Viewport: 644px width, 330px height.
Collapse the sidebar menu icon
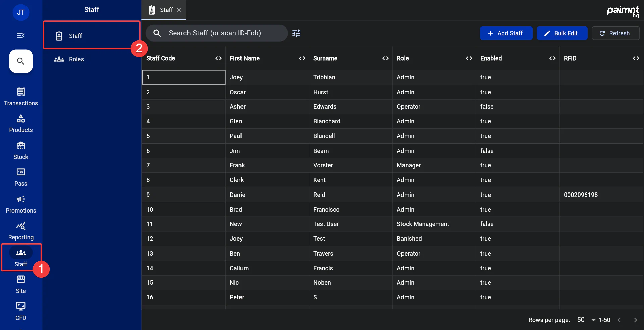tap(21, 35)
